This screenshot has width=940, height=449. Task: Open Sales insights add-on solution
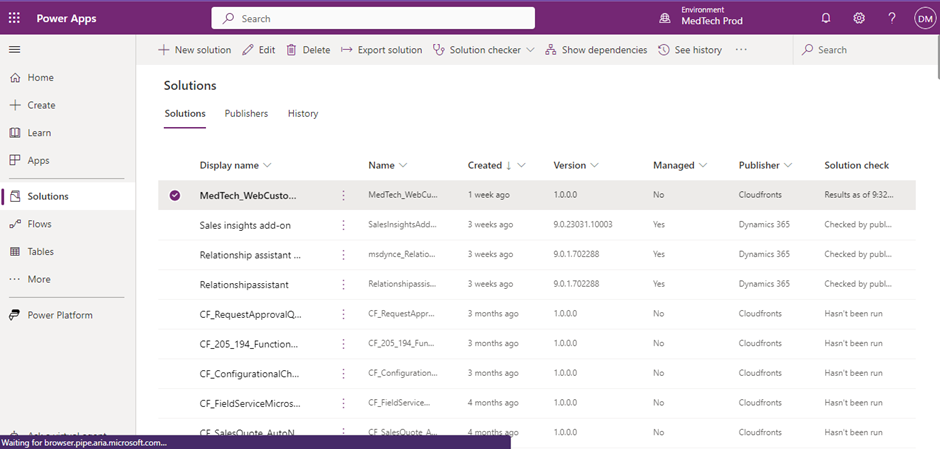tap(245, 225)
